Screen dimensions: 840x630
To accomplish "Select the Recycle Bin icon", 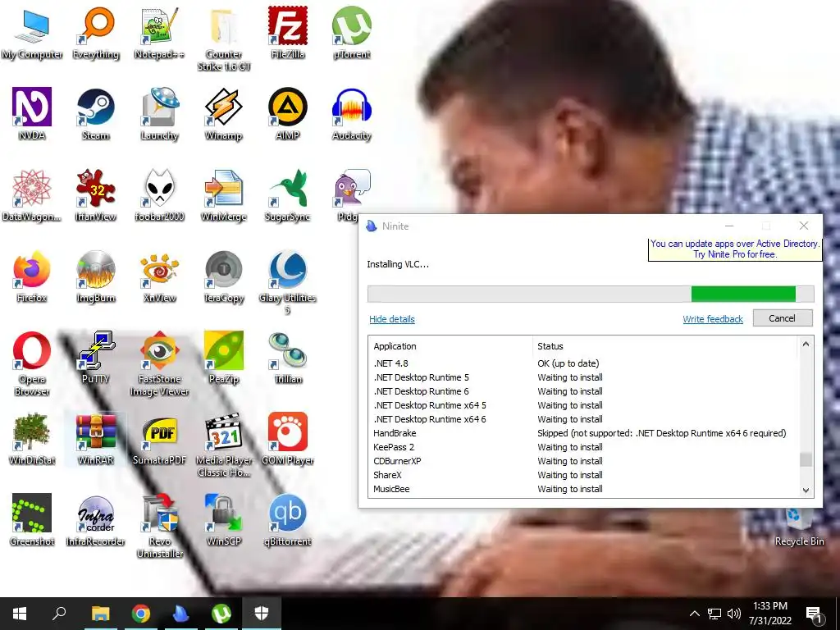I will [799, 527].
